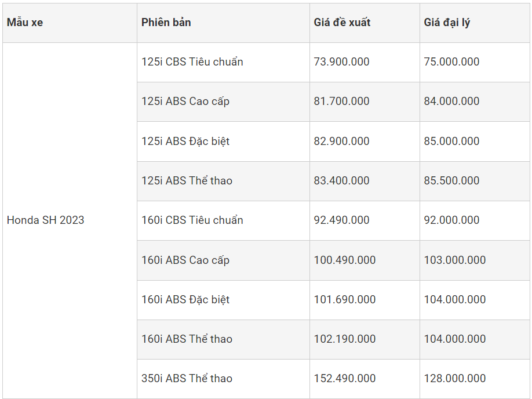Click the suggested price 92.490.000

point(341,220)
